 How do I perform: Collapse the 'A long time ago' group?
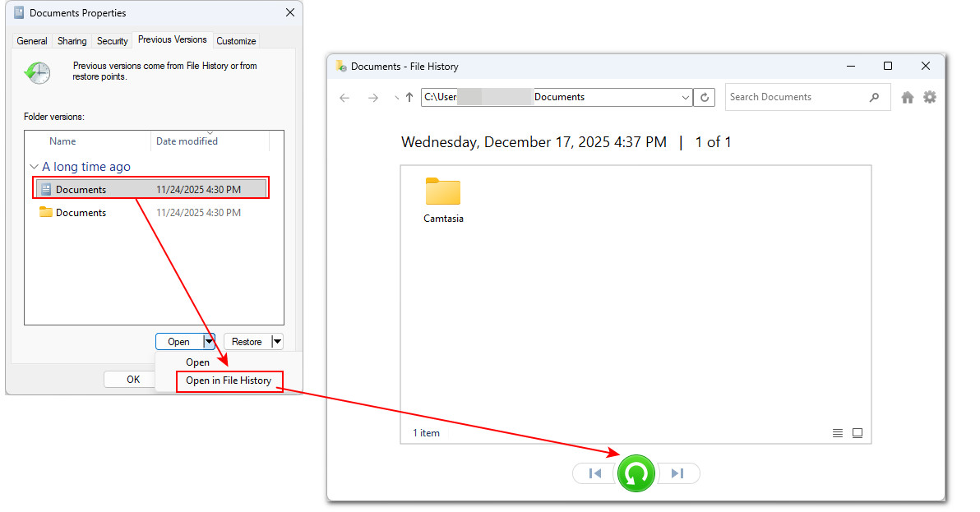[x=34, y=166]
